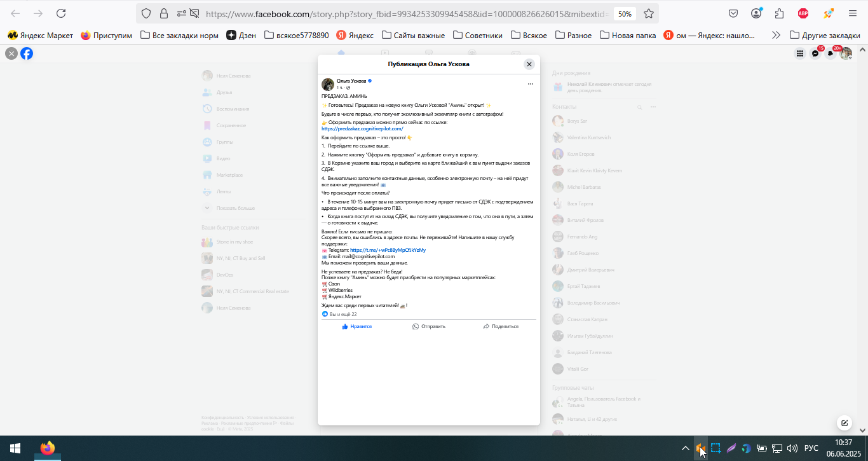This screenshot has width=868, height=461.
Task: Open the Adblock Plus ABP extension
Action: [803, 13]
